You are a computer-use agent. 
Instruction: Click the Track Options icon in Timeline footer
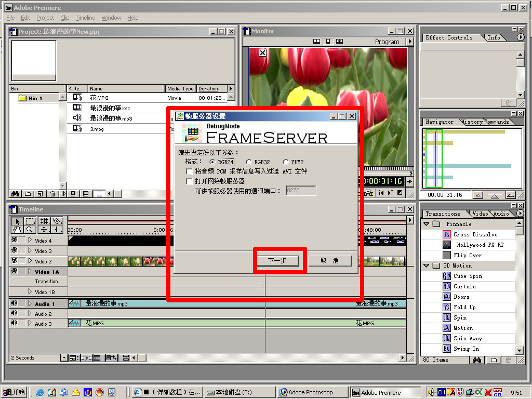74,357
